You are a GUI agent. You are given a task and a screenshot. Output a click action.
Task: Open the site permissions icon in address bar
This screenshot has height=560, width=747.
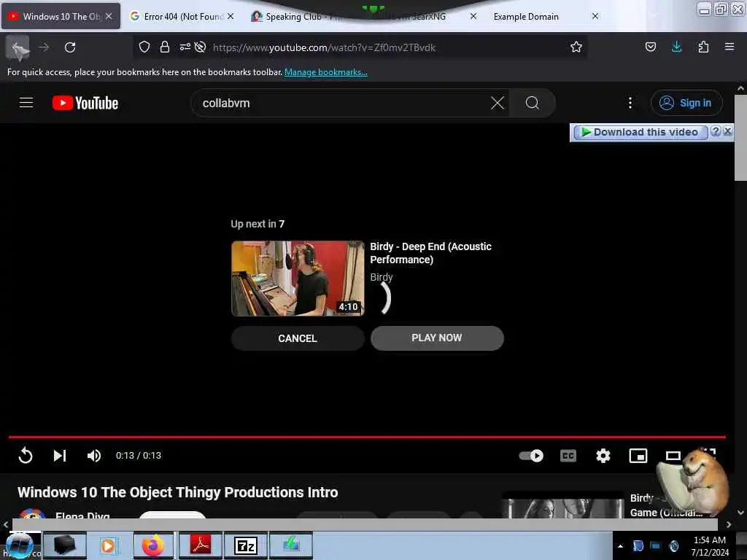pyautogui.click(x=185, y=47)
